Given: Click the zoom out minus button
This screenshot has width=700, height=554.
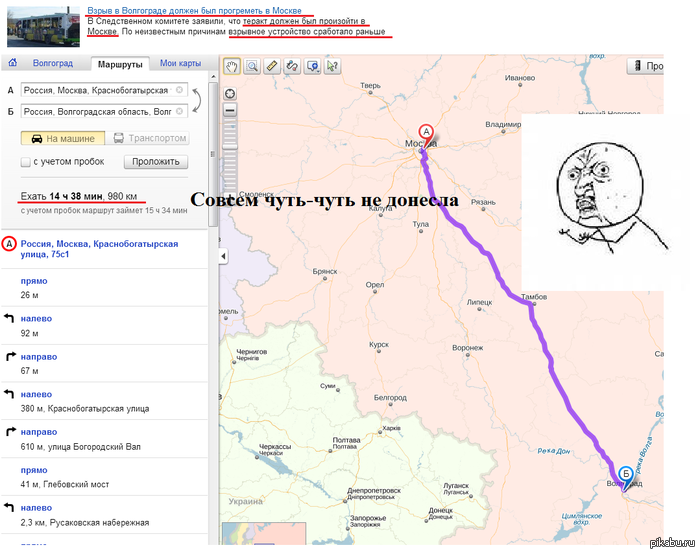Looking at the screenshot, I should pyautogui.click(x=231, y=110).
